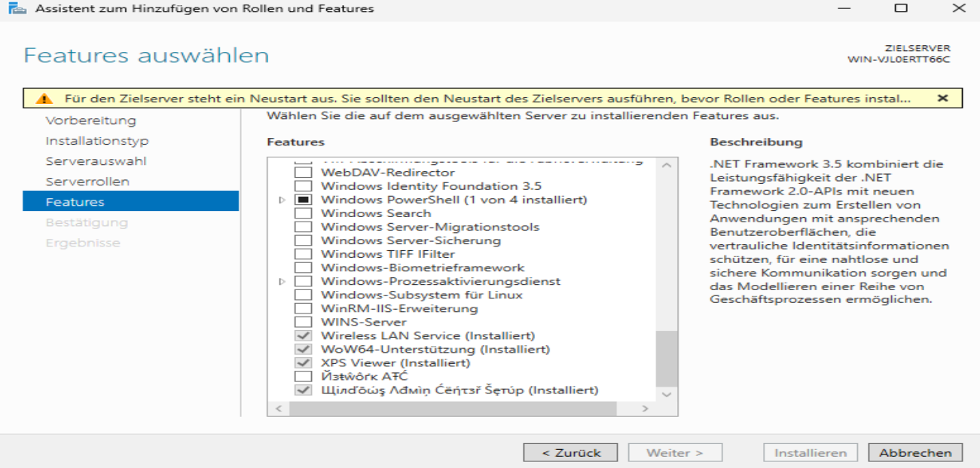The height and width of the screenshot is (468, 980).
Task: Select the Features step
Action: click(x=130, y=202)
